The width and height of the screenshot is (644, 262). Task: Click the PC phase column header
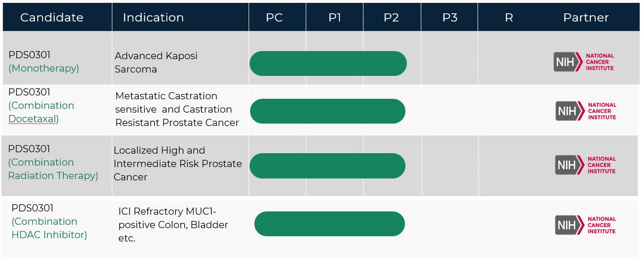click(274, 18)
